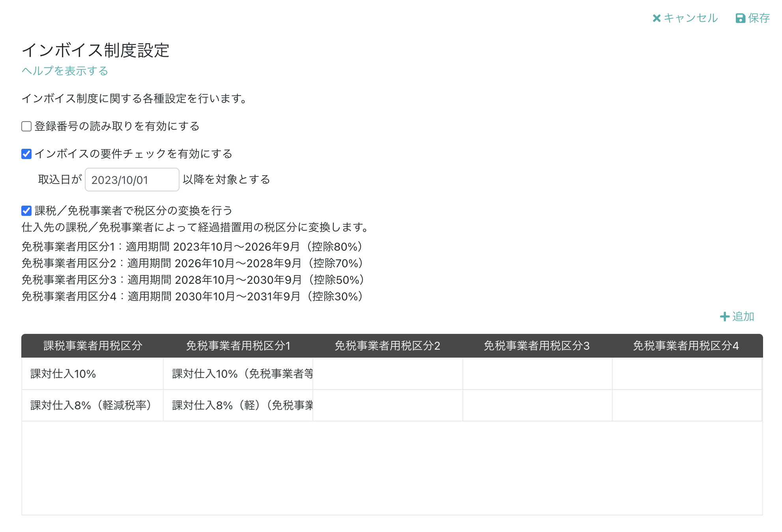Click the 課税／免税事業者で税区分の変換を行う label text
The width and height of the screenshot is (782, 532).
[x=134, y=211]
